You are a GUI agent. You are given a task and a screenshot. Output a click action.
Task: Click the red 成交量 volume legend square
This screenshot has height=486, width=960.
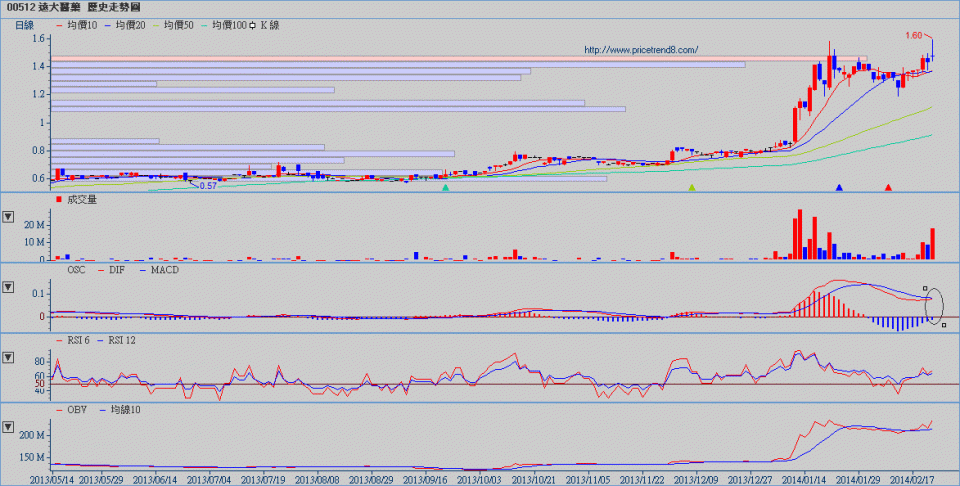(59, 200)
